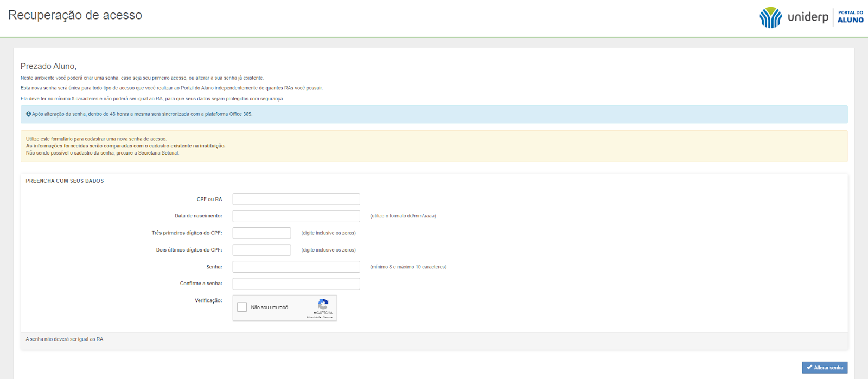Submit with the Alterar senha button

[825, 368]
